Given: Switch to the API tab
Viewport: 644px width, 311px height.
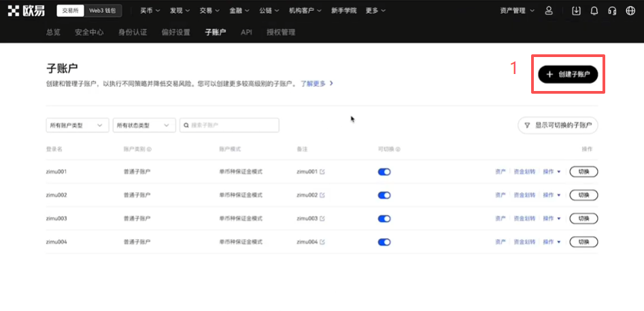Looking at the screenshot, I should pos(246,33).
